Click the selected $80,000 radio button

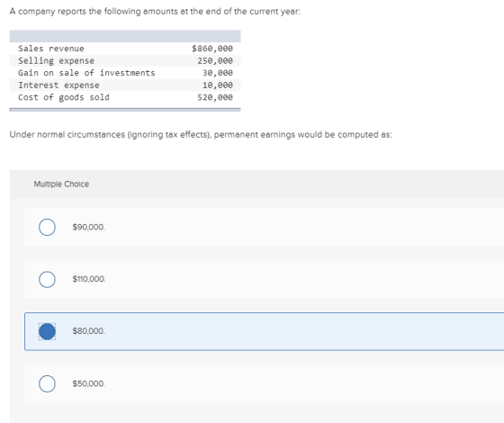pos(47,331)
